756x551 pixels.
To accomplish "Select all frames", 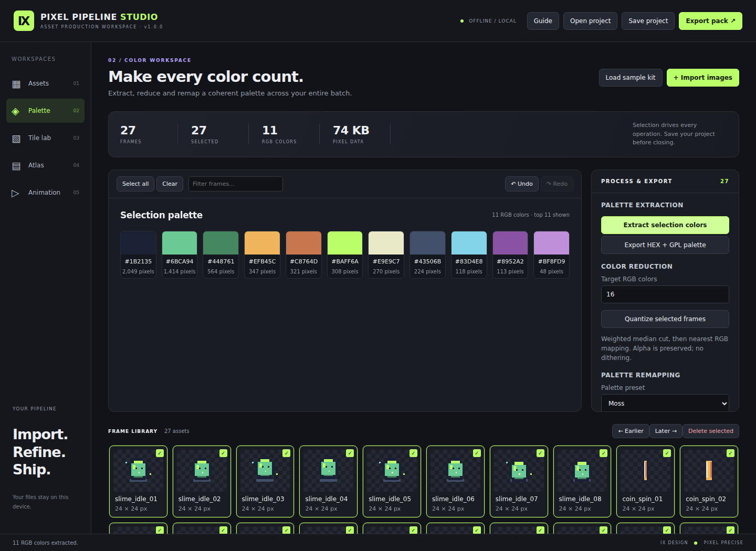I will pyautogui.click(x=135, y=184).
